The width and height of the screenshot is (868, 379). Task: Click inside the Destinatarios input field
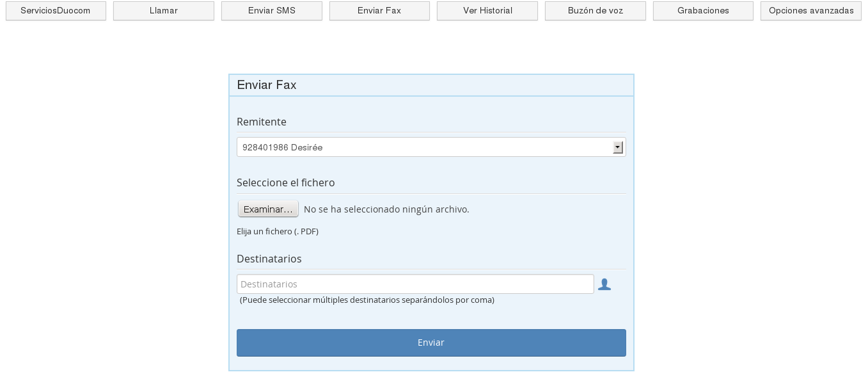click(x=415, y=284)
